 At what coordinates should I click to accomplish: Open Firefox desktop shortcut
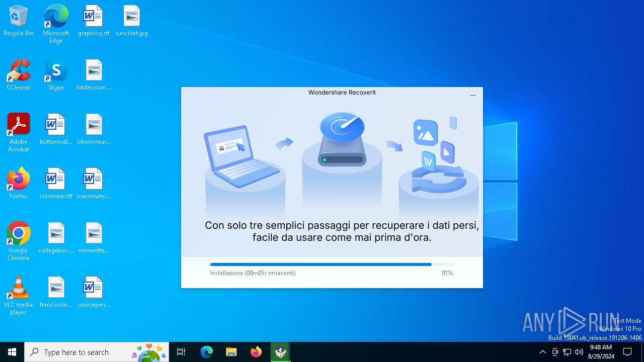[19, 184]
